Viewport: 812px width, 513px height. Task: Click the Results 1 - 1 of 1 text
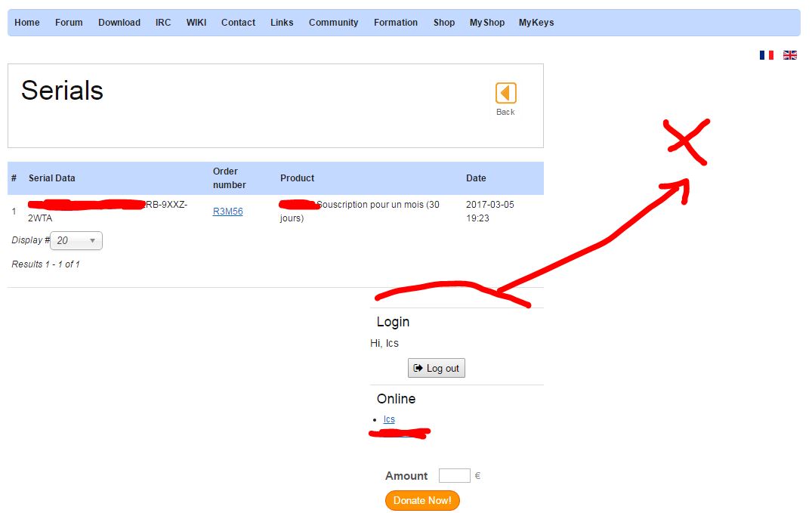click(45, 264)
